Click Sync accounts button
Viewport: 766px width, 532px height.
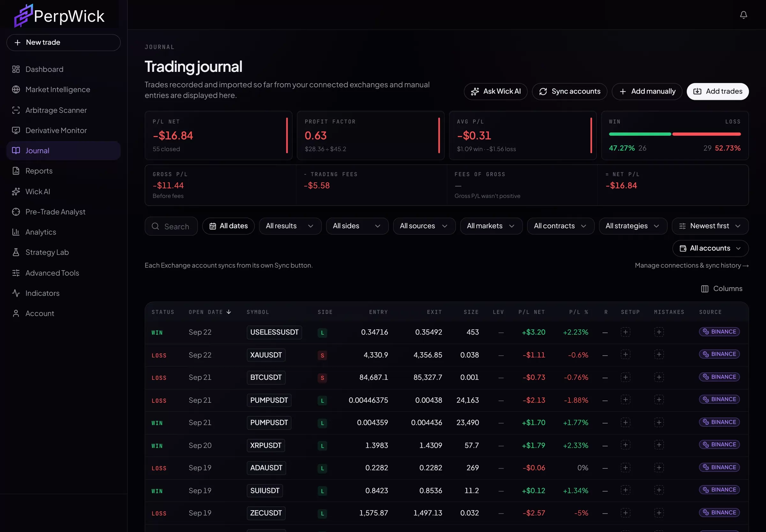click(569, 91)
